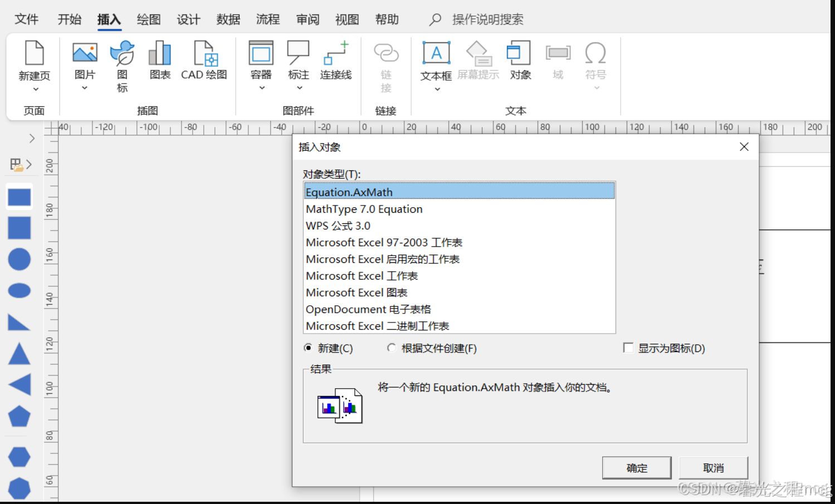Image resolution: width=835 pixels, height=504 pixels.
Task: Switch to the 开始 tab
Action: (x=70, y=19)
